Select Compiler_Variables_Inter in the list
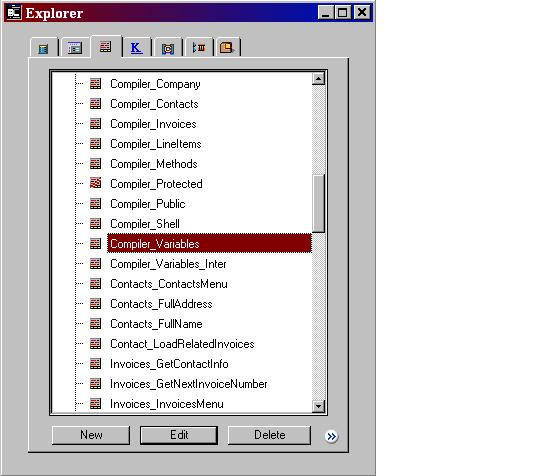This screenshot has height=476, width=533. (x=168, y=264)
